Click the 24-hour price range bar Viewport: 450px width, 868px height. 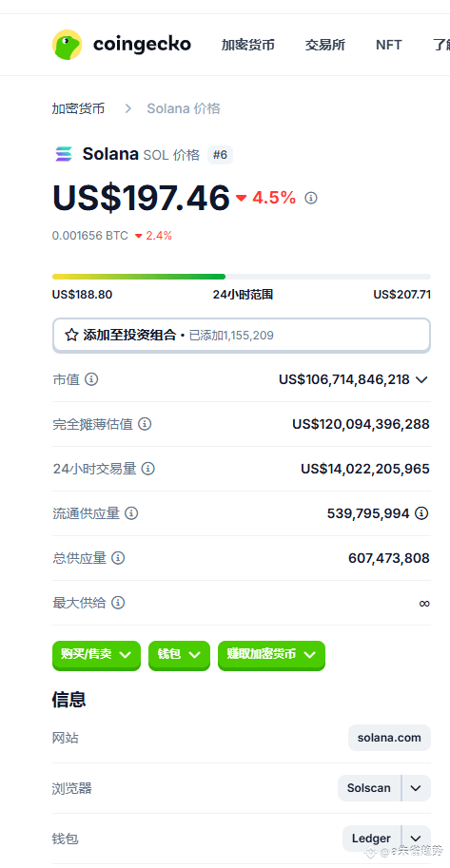tap(241, 277)
